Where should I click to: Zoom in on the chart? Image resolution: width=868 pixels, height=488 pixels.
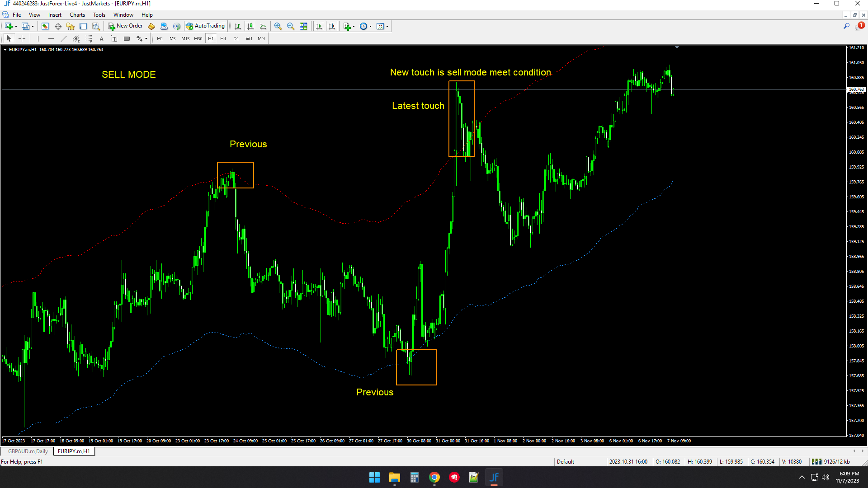coord(278,26)
